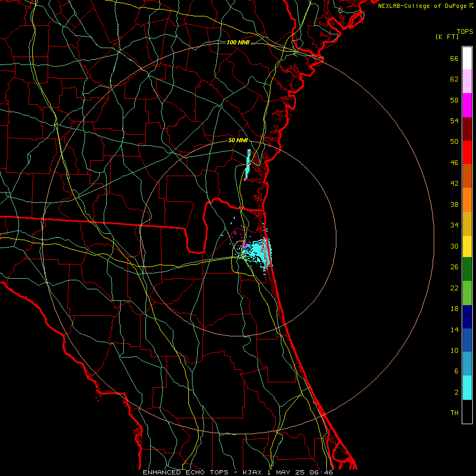
Task: Click the "[K FT]" units label
Action: click(447, 36)
